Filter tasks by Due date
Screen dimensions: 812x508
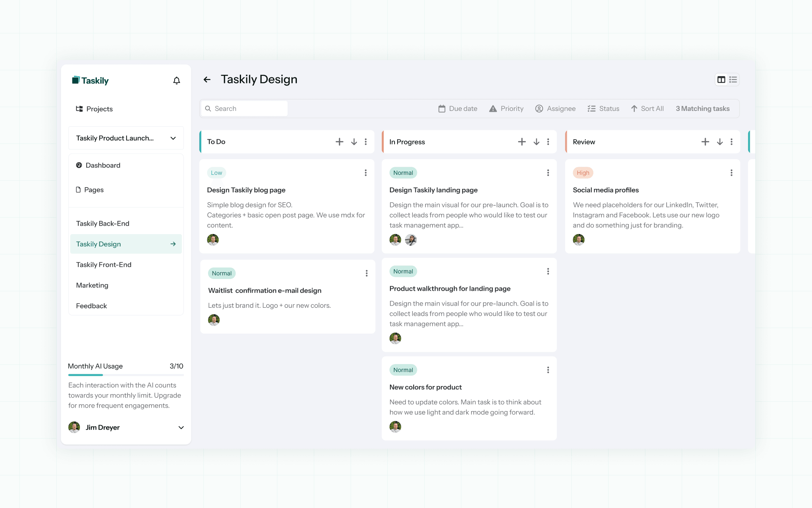coord(458,108)
